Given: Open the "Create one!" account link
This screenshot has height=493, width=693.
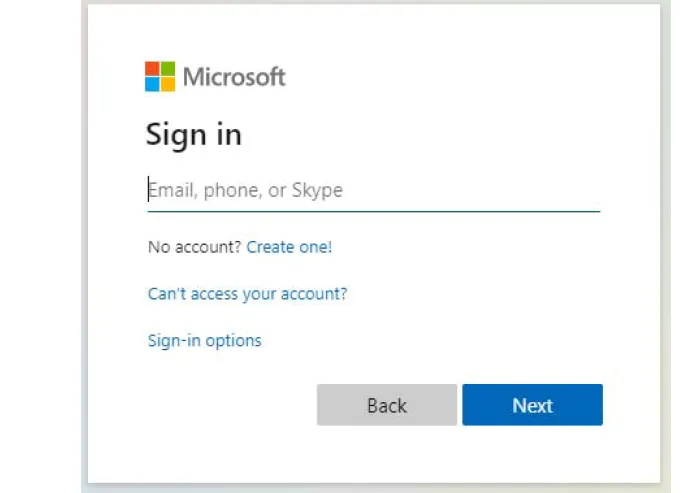Looking at the screenshot, I should (x=289, y=247).
